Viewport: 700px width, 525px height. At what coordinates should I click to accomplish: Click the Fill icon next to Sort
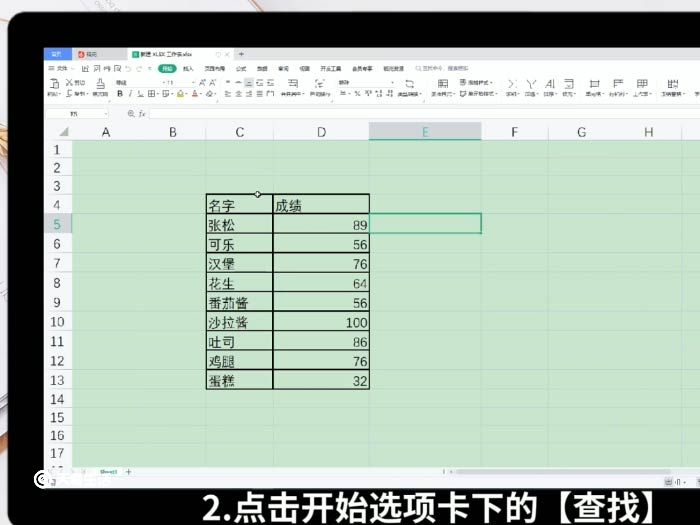coord(569,83)
